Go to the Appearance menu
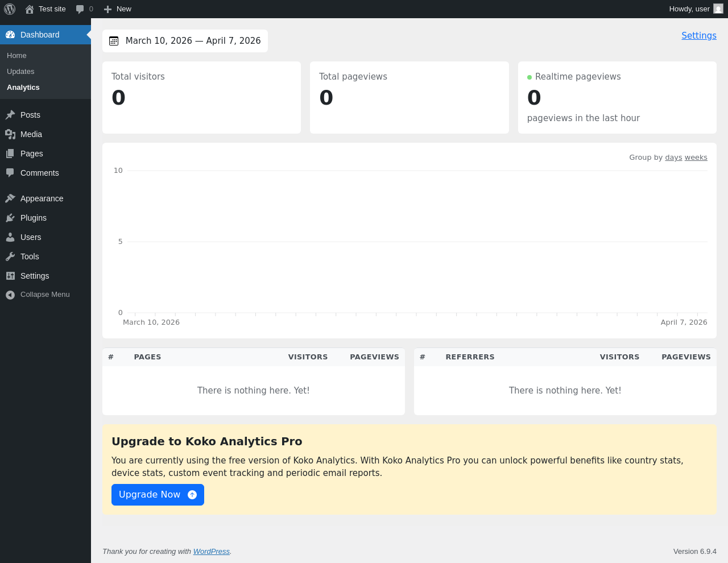The height and width of the screenshot is (563, 728). point(42,198)
